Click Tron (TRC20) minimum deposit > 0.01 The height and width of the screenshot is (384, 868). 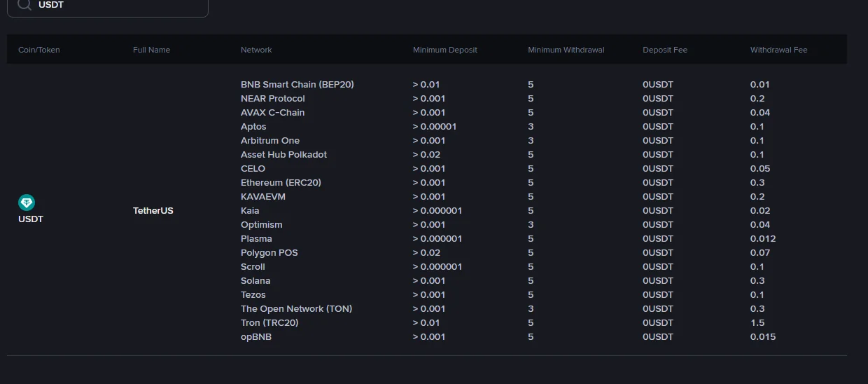pyautogui.click(x=426, y=322)
